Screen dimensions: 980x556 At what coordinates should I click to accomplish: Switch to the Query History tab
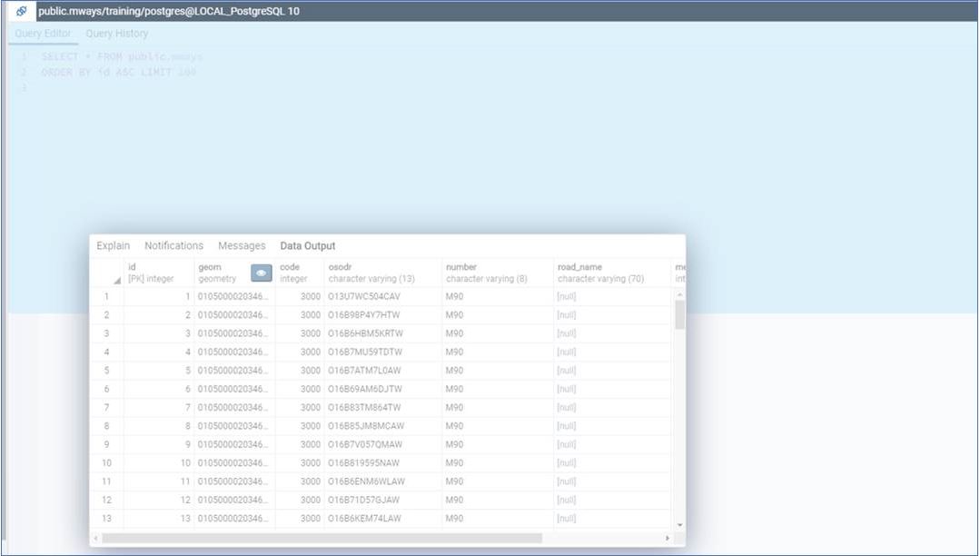[117, 34]
